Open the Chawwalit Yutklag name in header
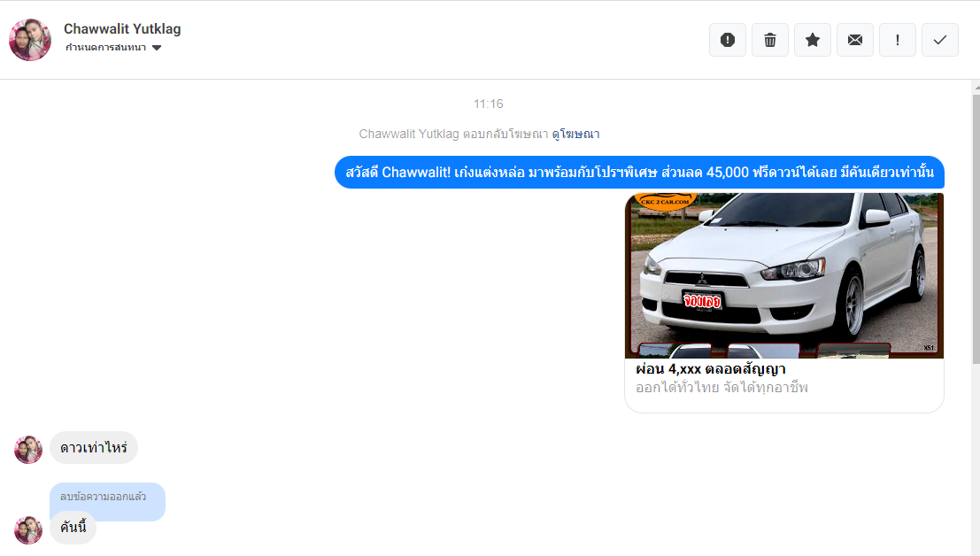Screen dimensions: 980x556 (122, 28)
